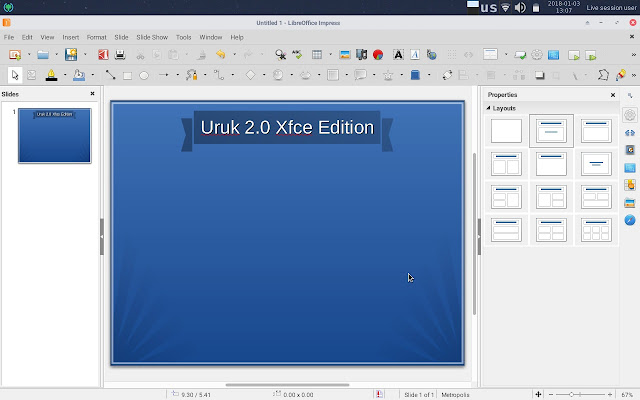Export directly as PDF icon
Image resolution: width=640 pixels, height=400 pixels.
pos(103,55)
